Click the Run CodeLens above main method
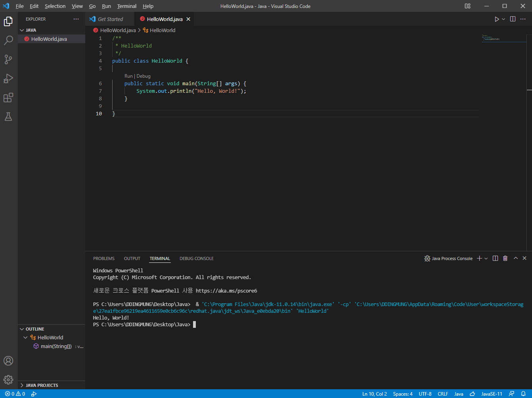This screenshot has height=398, width=532. point(128,76)
